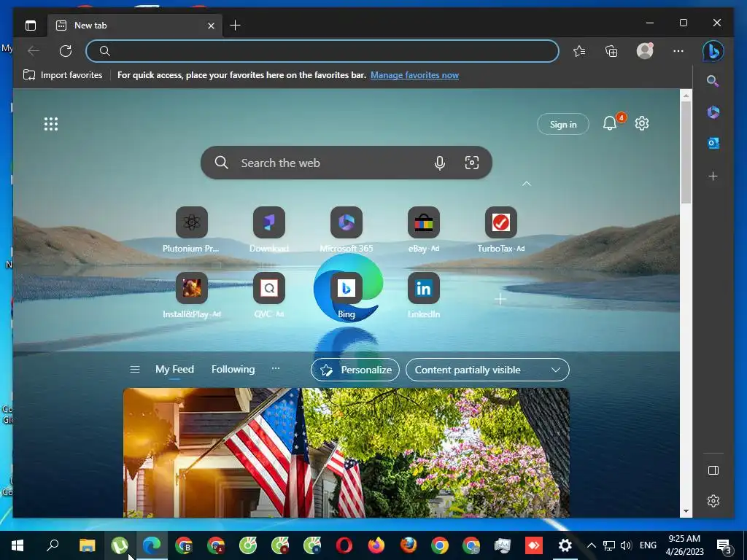
Task: Open the American flag news thumbnail
Action: click(347, 452)
